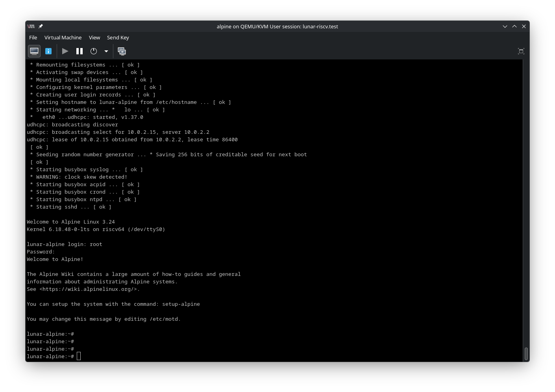Open the manage VM snapshots icon
Viewport: 555px width, 392px height.
tap(122, 51)
